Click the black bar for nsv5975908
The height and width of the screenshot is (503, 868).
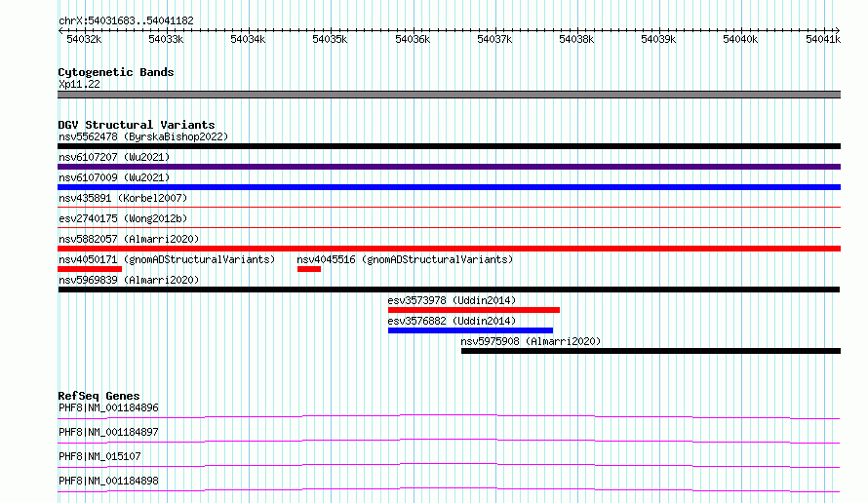coord(651,351)
